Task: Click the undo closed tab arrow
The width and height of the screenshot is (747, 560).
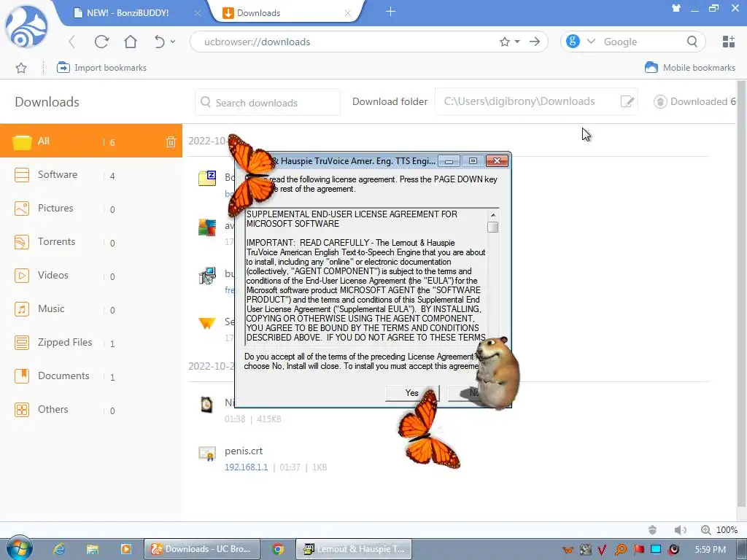Action: point(159,42)
